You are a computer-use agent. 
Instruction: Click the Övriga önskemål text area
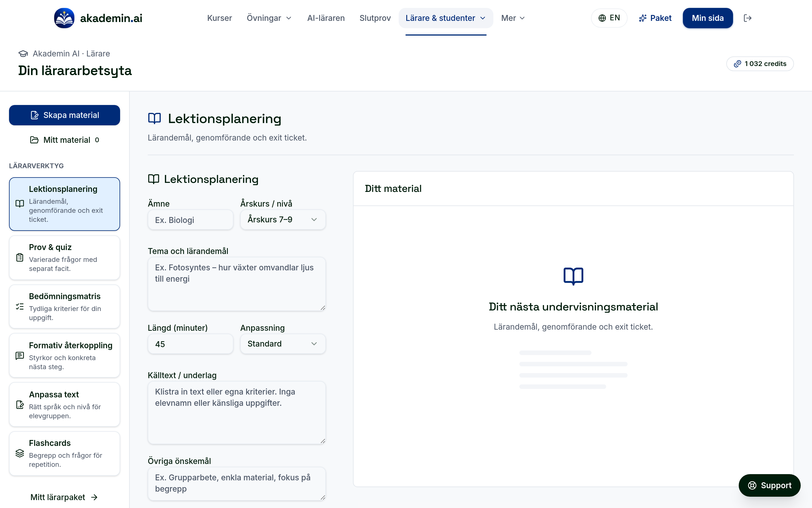point(237,484)
